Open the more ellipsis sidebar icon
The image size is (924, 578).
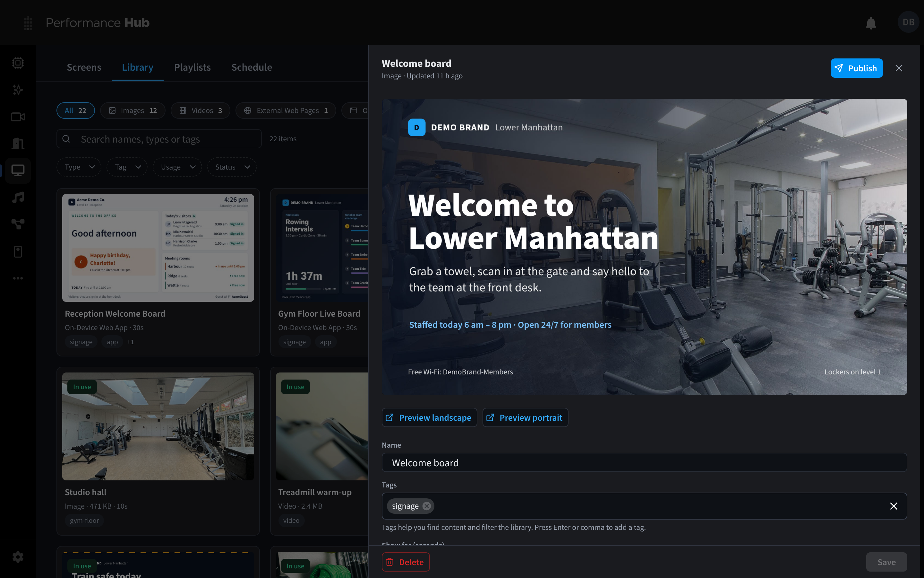pyautogui.click(x=18, y=278)
